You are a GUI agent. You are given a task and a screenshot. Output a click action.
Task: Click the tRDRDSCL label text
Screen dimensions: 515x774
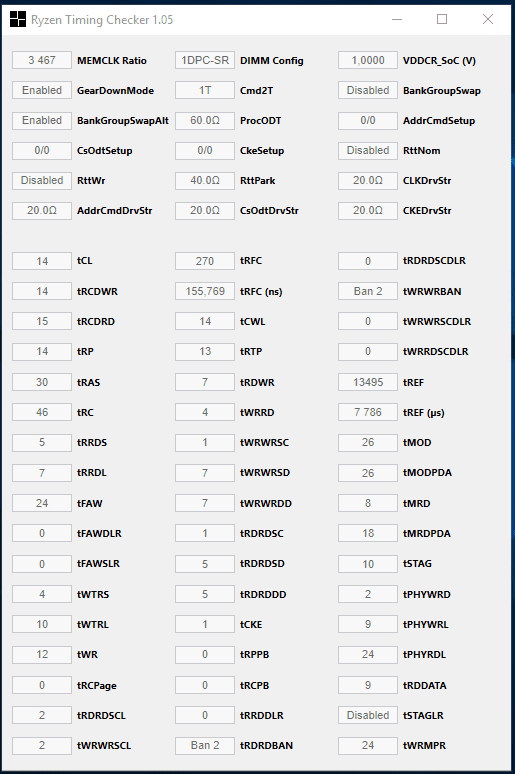point(101,715)
